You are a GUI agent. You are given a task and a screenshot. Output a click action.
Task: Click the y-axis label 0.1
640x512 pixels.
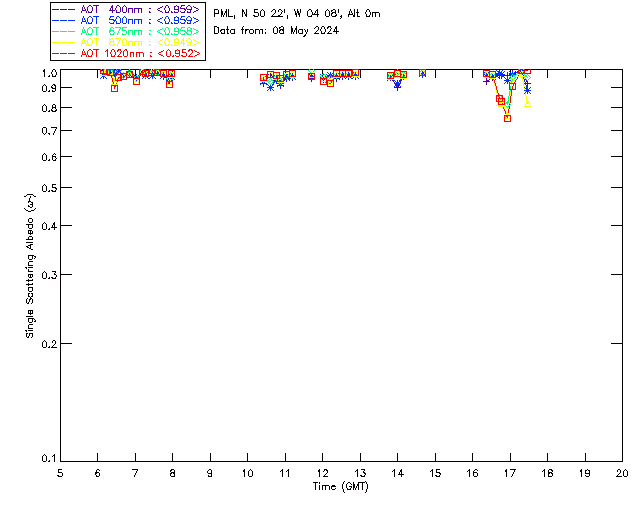point(49,459)
